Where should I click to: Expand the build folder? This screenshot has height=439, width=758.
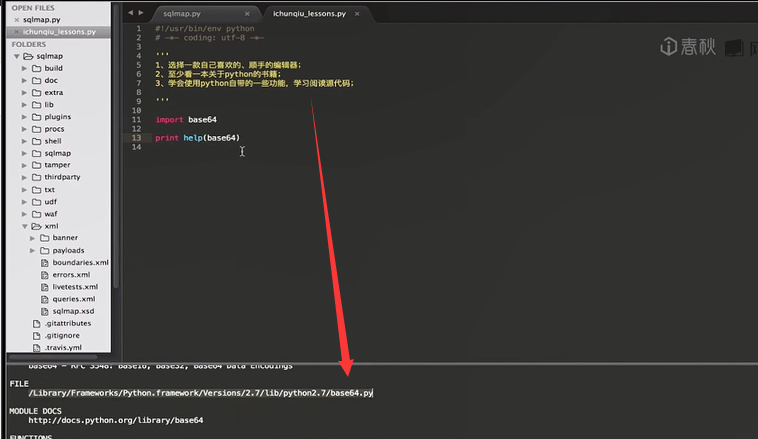24,68
